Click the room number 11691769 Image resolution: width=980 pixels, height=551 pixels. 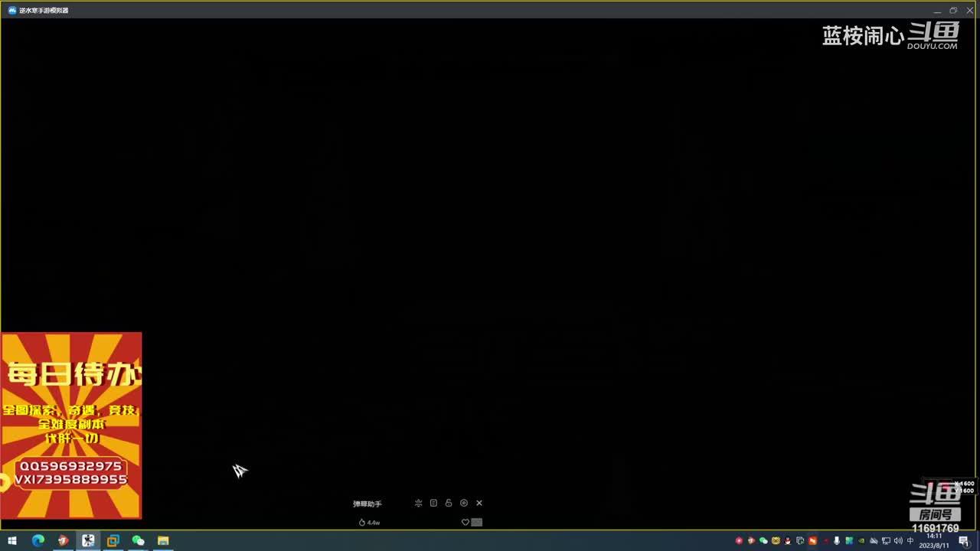[935, 528]
